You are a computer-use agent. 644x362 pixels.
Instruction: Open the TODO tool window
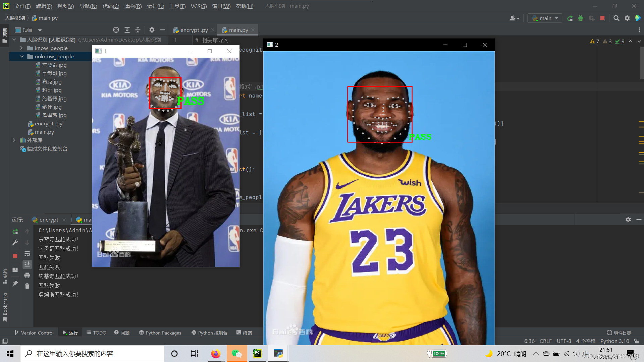click(96, 333)
